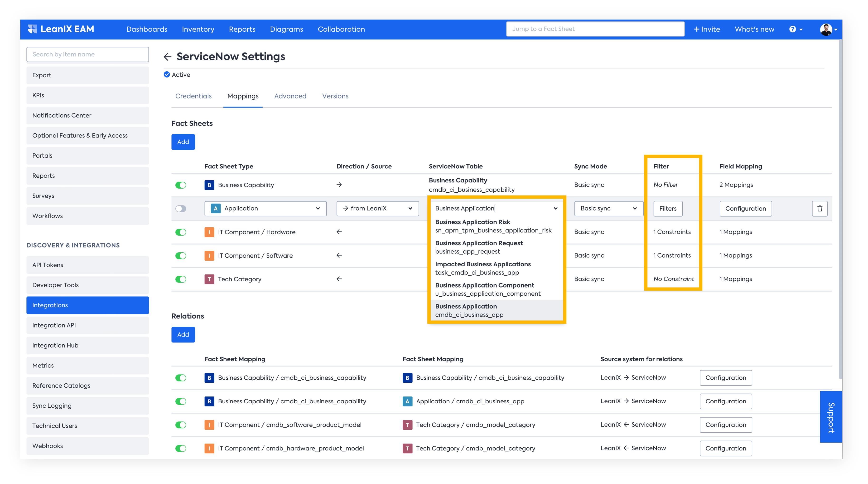Screen dimensions: 868x484
Task: Click the + Invite link
Action: 707,29
